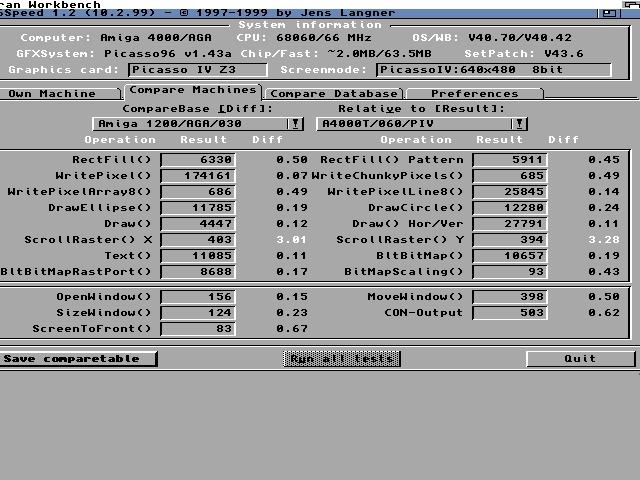Select the ScrollRaster() X result 403
640x480 pixels.
click(198, 240)
